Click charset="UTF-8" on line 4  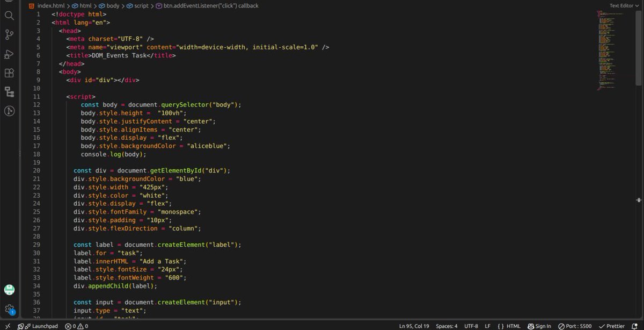click(x=116, y=39)
